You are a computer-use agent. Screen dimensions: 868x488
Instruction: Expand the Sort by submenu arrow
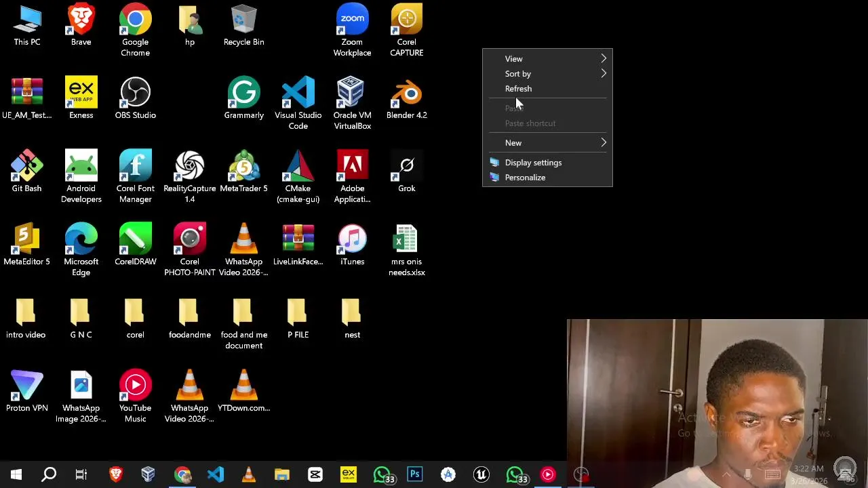click(604, 74)
